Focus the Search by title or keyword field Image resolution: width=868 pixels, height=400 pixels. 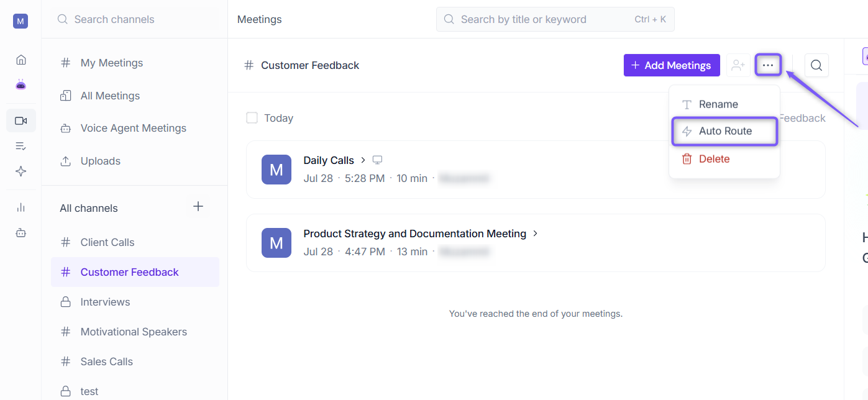click(555, 19)
